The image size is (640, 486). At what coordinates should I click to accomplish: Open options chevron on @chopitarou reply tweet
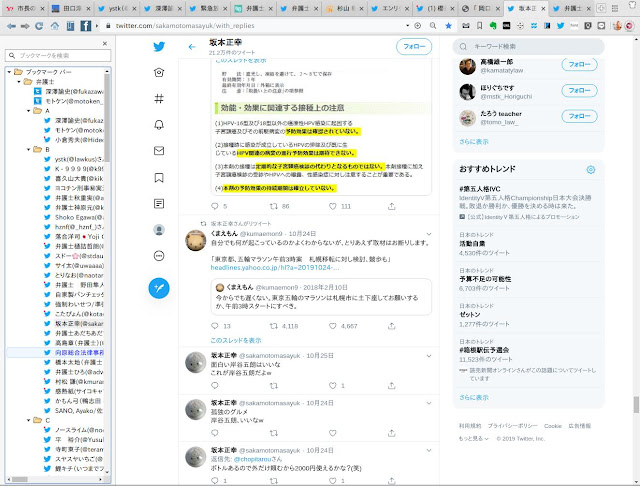429,450
